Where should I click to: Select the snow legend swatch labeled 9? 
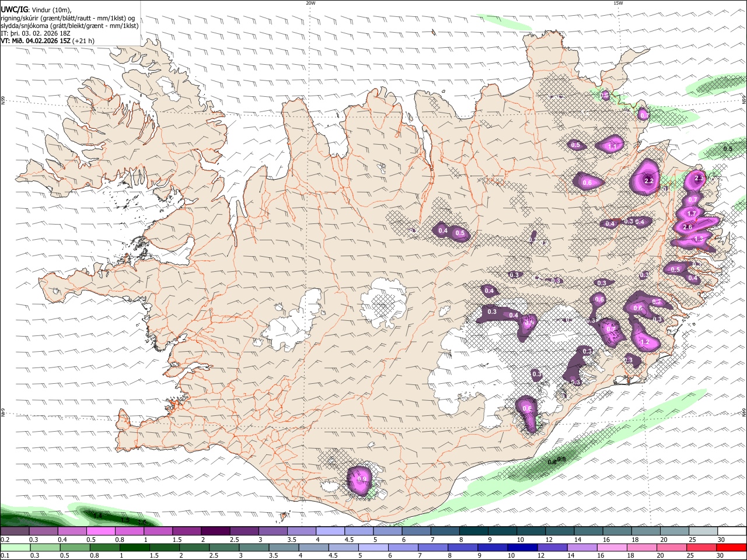[502, 531]
